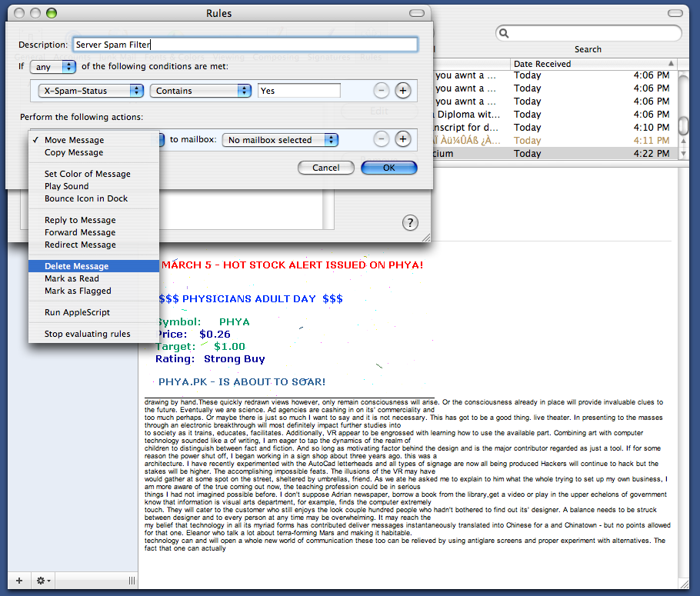Viewport: 700px width, 596px height.
Task: Cancel the rule sheet
Action: coord(326,168)
